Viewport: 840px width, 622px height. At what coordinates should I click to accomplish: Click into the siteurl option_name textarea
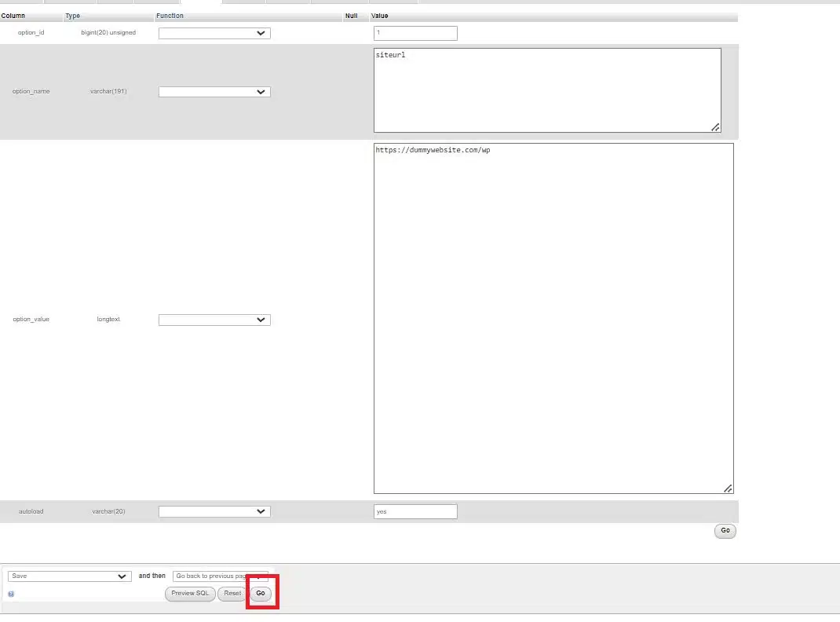[x=546, y=90]
